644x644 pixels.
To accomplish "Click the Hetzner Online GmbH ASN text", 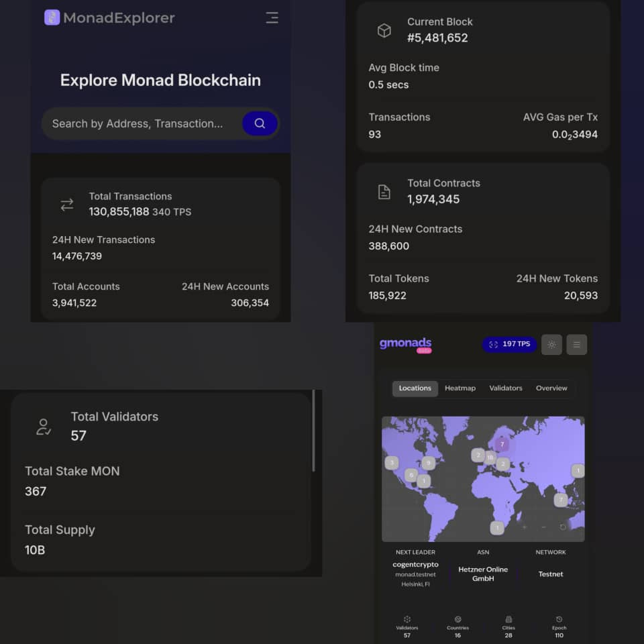I will click(x=483, y=574).
